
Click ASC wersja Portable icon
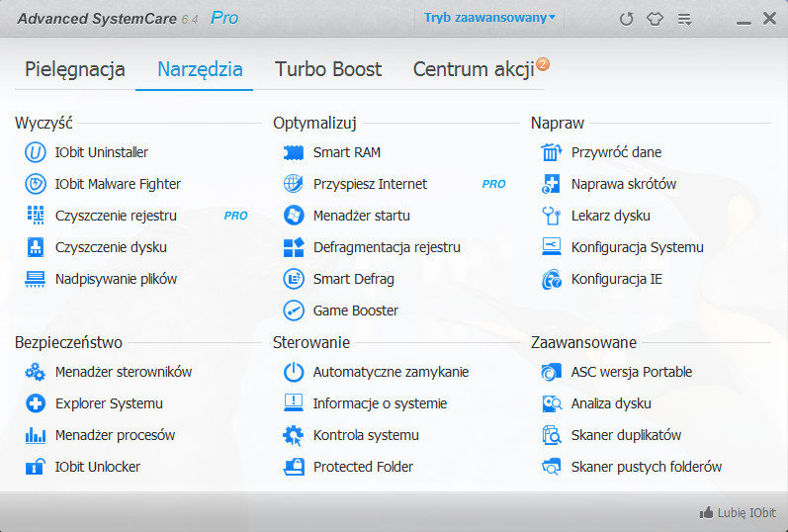click(552, 372)
